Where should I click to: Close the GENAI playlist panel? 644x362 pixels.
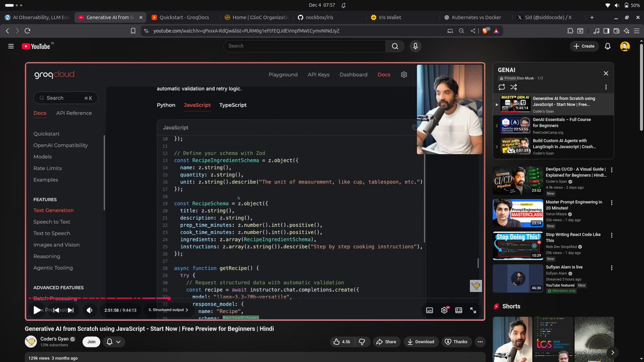click(606, 73)
